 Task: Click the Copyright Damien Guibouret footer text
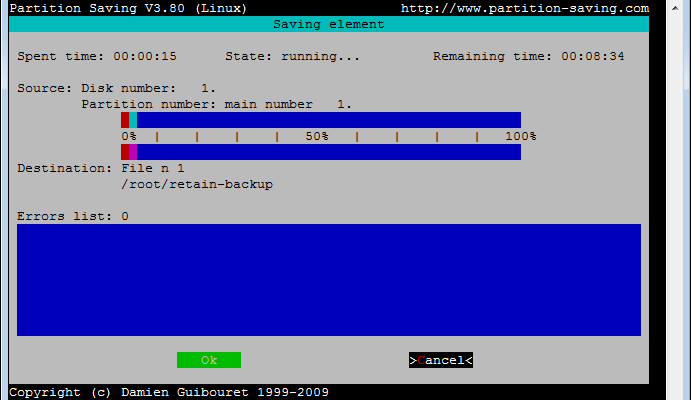pos(169,392)
